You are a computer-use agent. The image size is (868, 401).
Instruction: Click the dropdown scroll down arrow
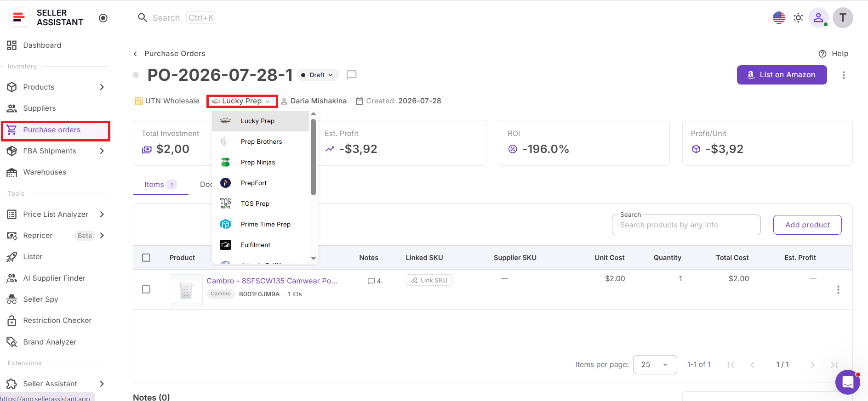pos(313,258)
